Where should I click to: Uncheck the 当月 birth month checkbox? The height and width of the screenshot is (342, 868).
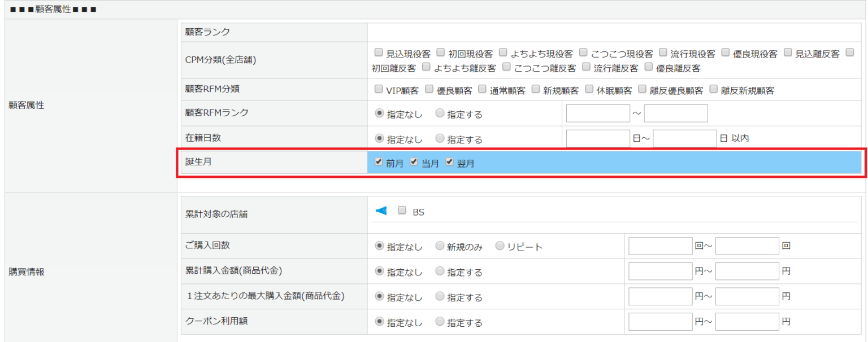(414, 162)
